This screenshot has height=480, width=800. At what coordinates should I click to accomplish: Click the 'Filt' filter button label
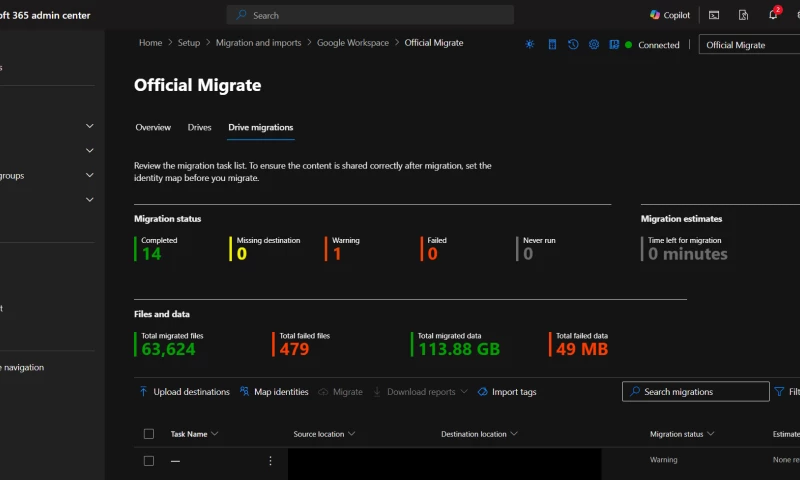pos(794,392)
